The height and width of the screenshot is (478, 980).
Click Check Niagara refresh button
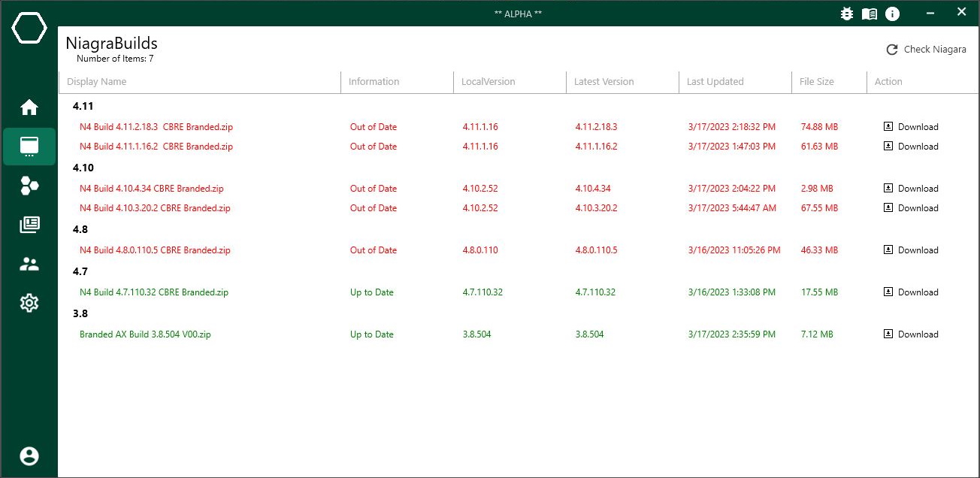coord(926,49)
